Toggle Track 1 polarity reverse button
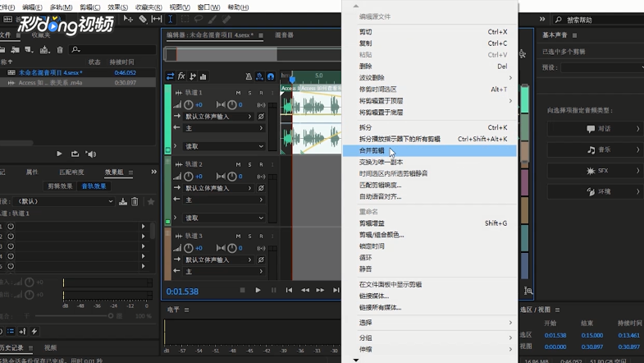 pyautogui.click(x=261, y=117)
